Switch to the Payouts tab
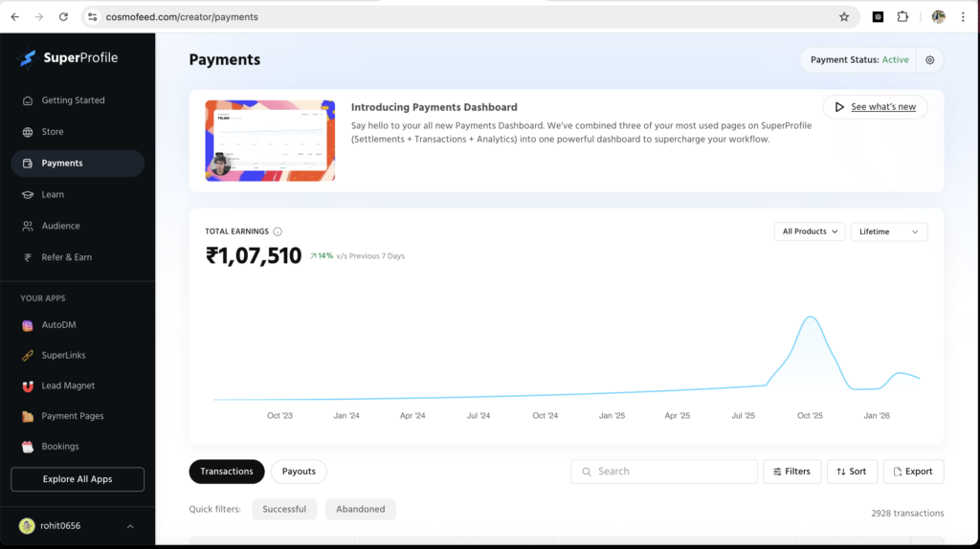 (299, 472)
